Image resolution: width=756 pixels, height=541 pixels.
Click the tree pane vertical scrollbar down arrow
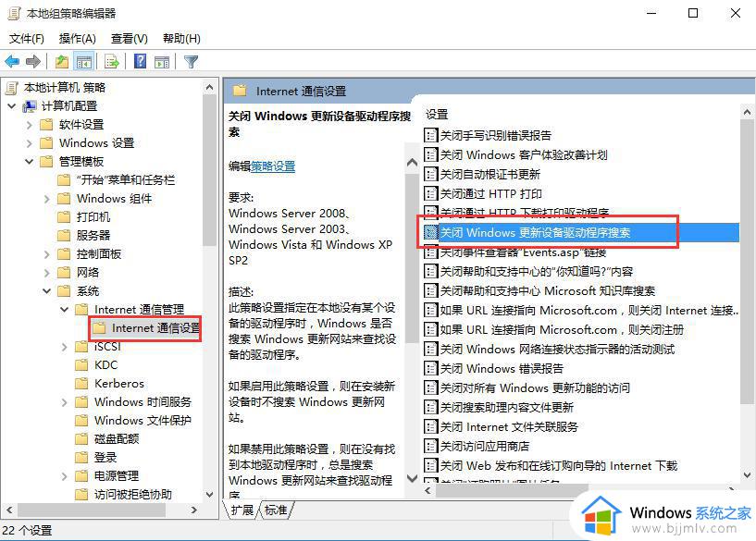click(209, 494)
